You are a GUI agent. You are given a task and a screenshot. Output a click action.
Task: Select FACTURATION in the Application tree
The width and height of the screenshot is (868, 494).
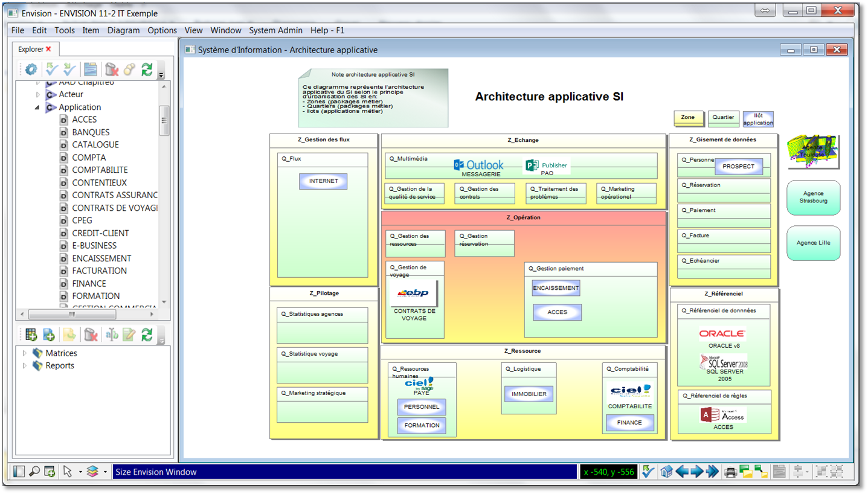[x=99, y=271]
